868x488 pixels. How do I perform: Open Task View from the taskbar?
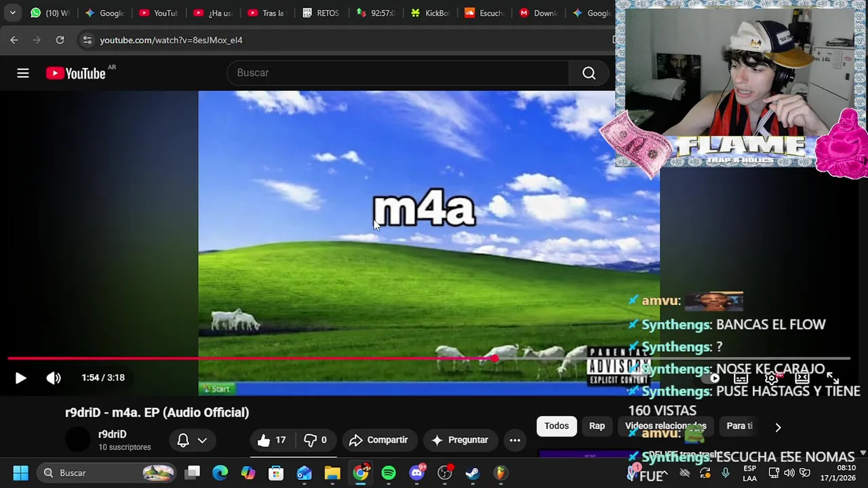tap(193, 473)
